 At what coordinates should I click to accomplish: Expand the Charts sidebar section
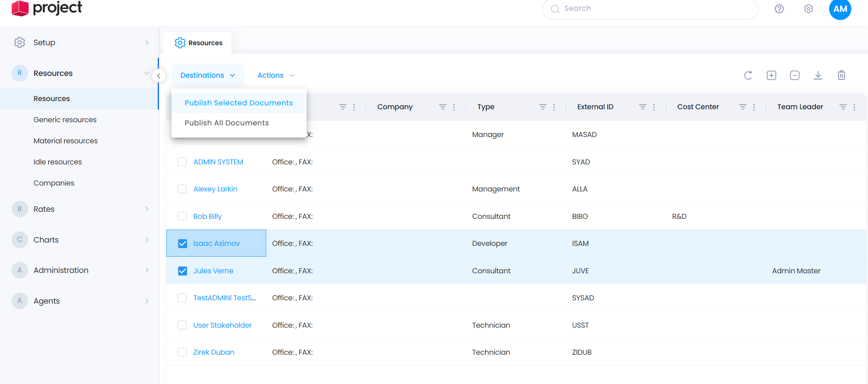click(x=147, y=240)
